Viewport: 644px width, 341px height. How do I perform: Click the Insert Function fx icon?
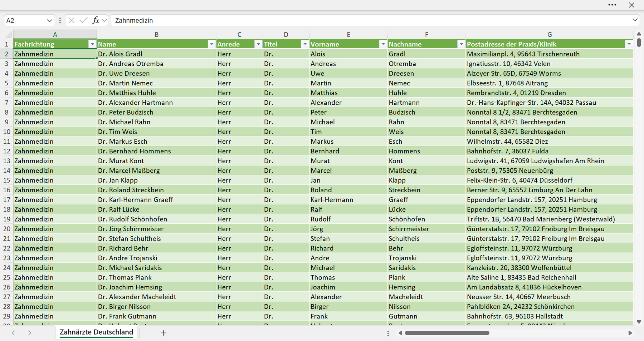pyautogui.click(x=96, y=20)
